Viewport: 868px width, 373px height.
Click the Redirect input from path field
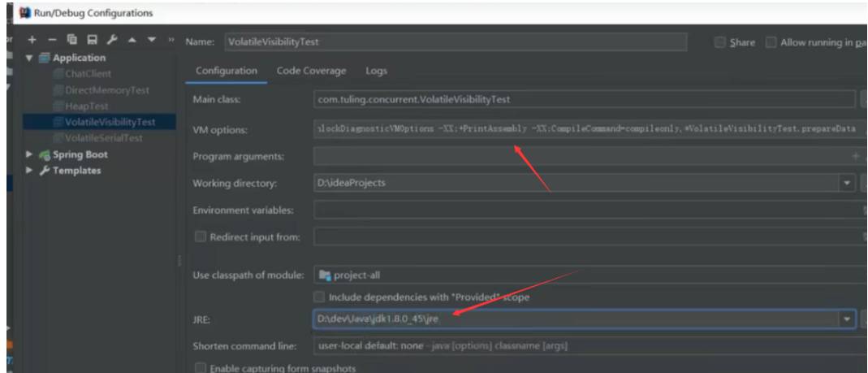(x=590, y=237)
